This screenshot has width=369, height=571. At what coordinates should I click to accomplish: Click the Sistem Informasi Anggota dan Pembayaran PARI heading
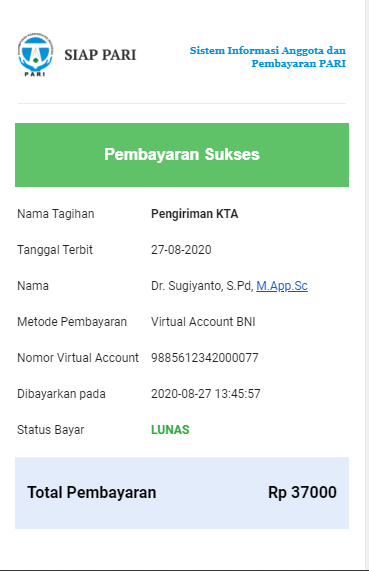(268, 57)
